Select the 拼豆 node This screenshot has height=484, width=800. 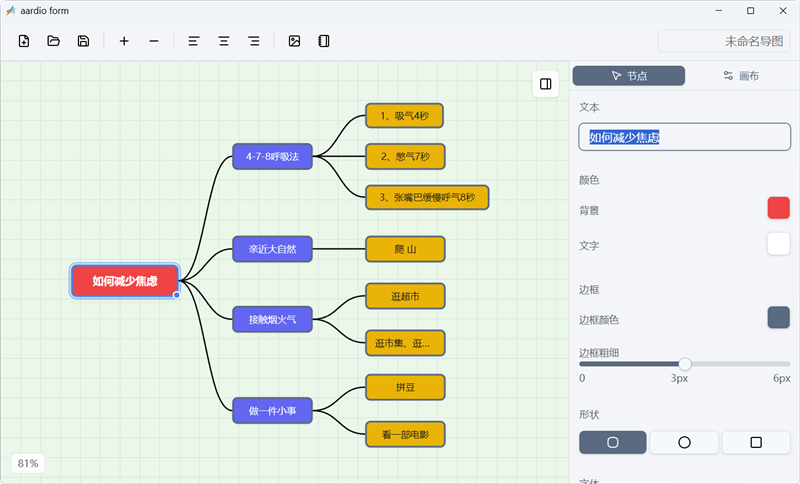406,388
